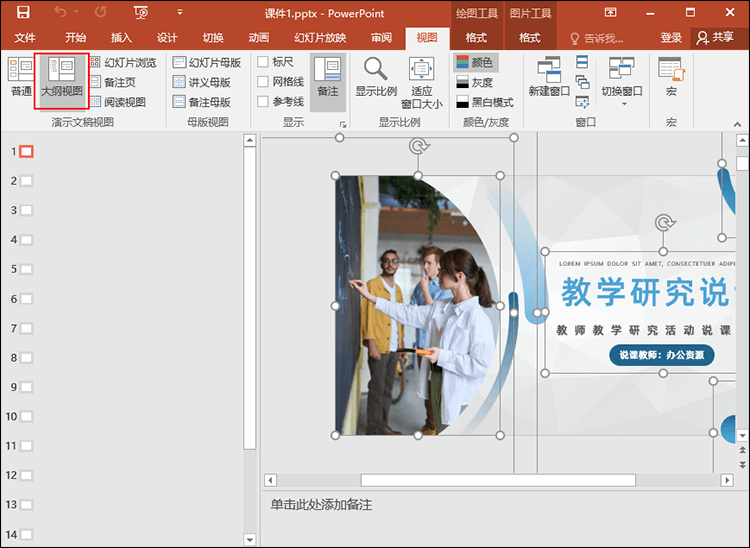The width and height of the screenshot is (750, 548).
Task: Click the arrange all windows icon
Action: 582,62
